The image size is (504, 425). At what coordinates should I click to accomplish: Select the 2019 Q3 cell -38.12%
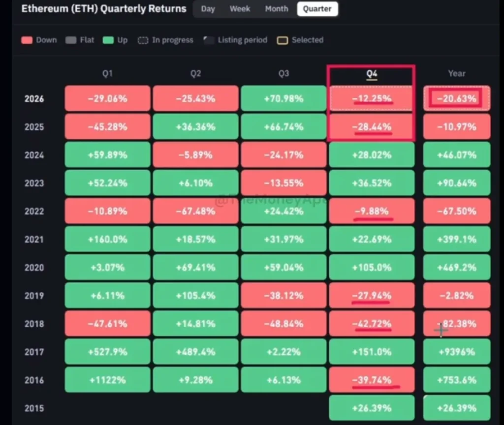coord(283,296)
